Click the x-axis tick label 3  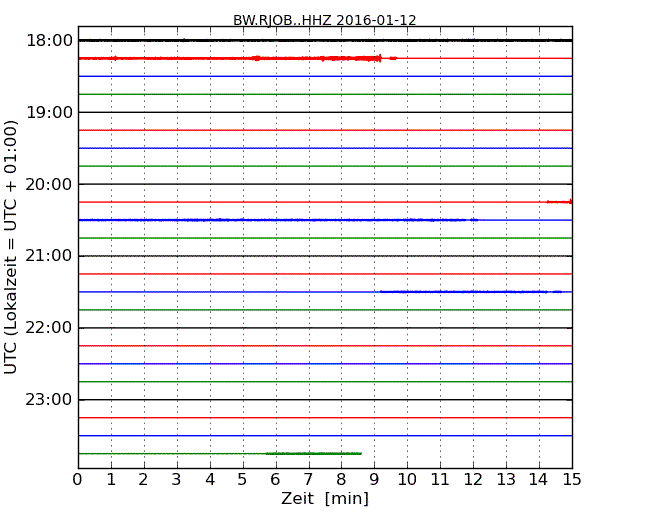click(x=177, y=479)
